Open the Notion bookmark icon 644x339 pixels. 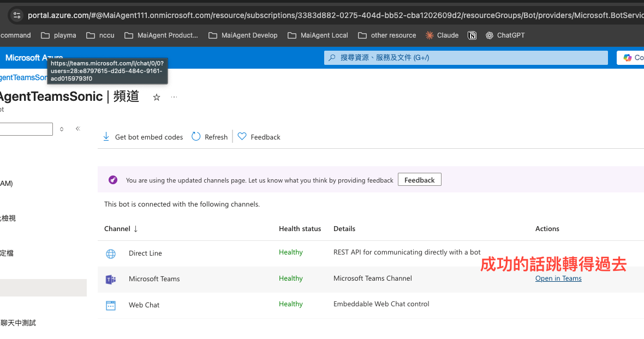click(472, 35)
